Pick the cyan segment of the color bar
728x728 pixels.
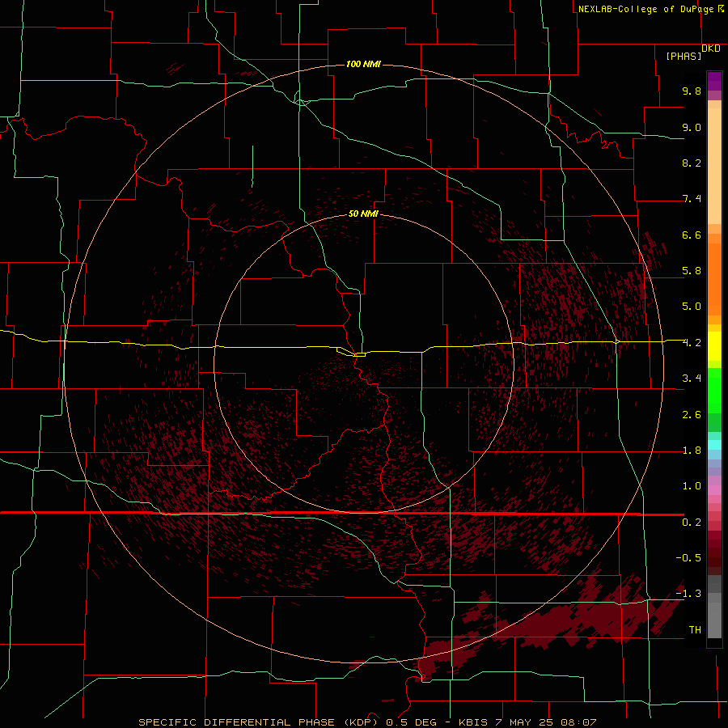tap(714, 445)
